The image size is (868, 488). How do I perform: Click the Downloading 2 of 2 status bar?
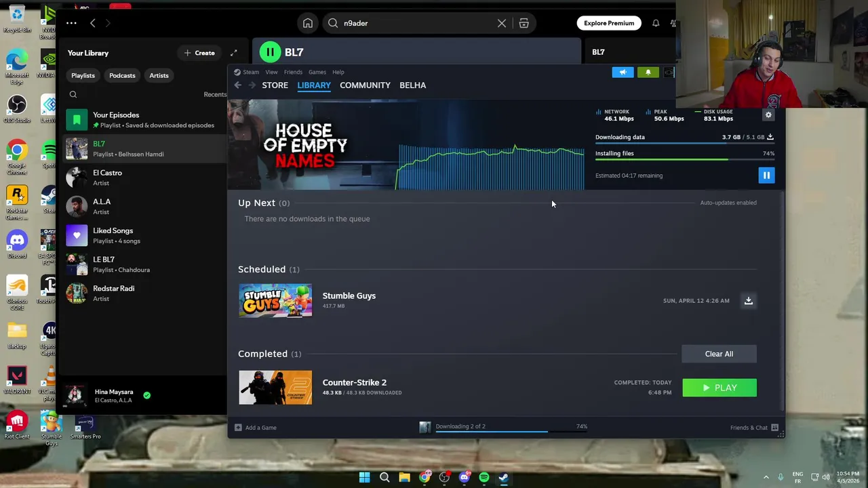point(502,427)
